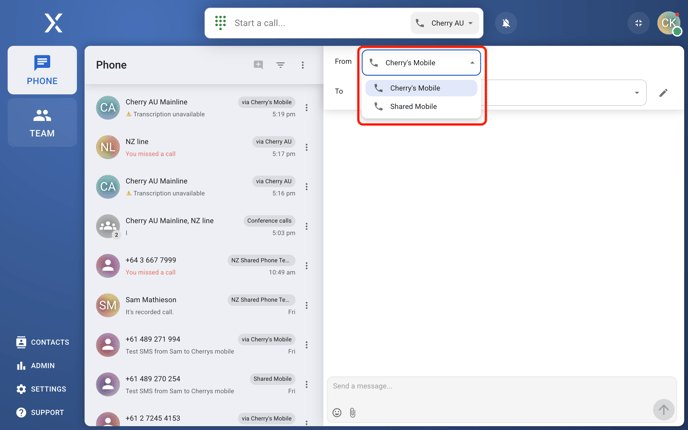Toggle the muted notifications bell

point(506,23)
